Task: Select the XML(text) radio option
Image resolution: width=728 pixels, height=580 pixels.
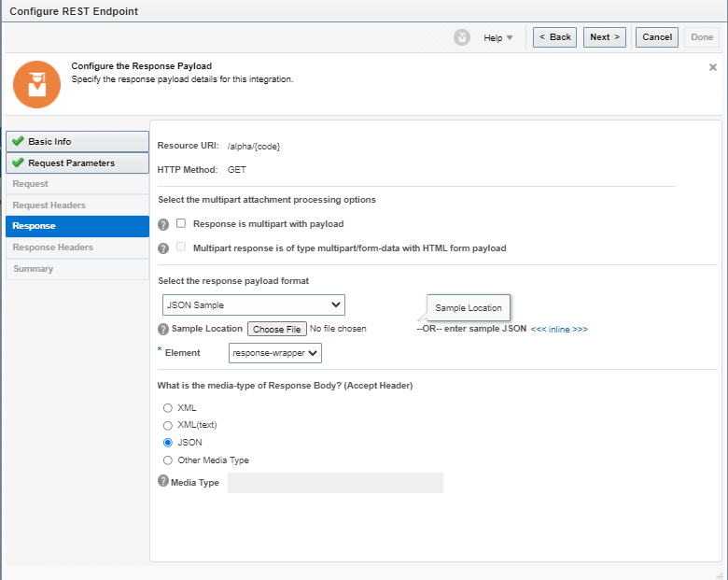Action: point(168,425)
